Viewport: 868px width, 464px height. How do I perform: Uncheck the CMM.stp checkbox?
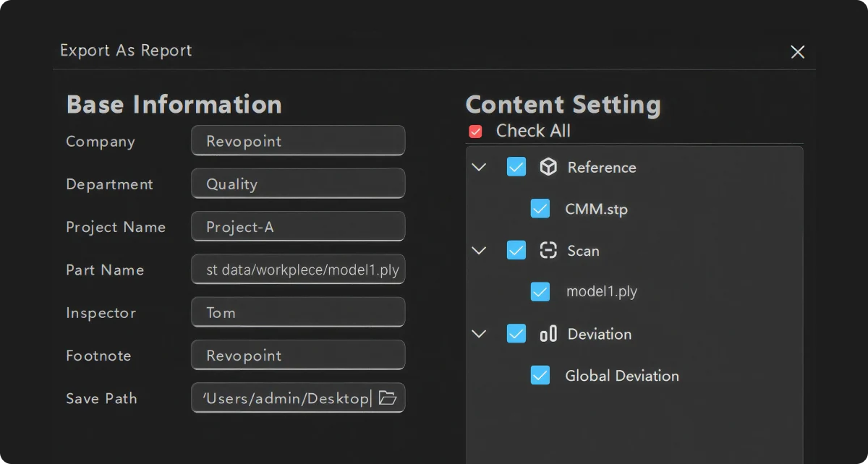(x=540, y=209)
